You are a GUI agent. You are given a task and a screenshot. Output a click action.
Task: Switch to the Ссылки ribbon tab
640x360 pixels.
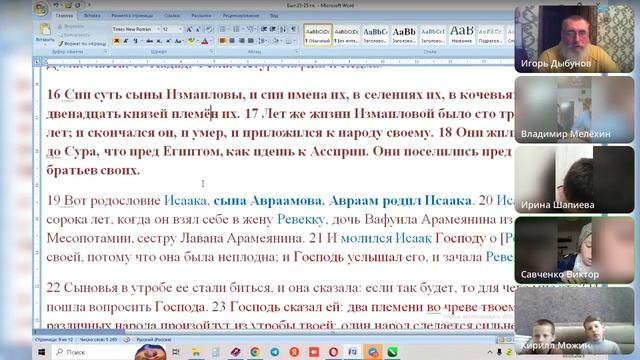tap(172, 16)
